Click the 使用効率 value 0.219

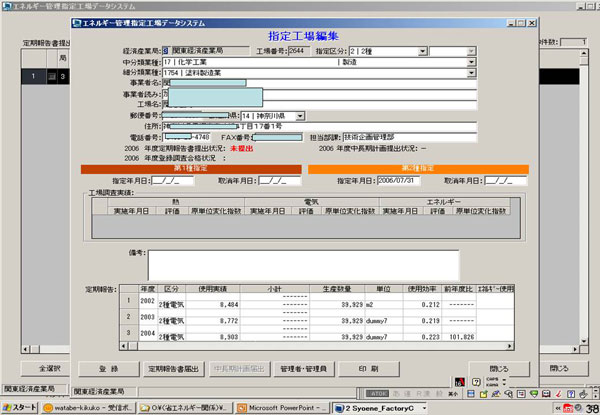point(430,321)
